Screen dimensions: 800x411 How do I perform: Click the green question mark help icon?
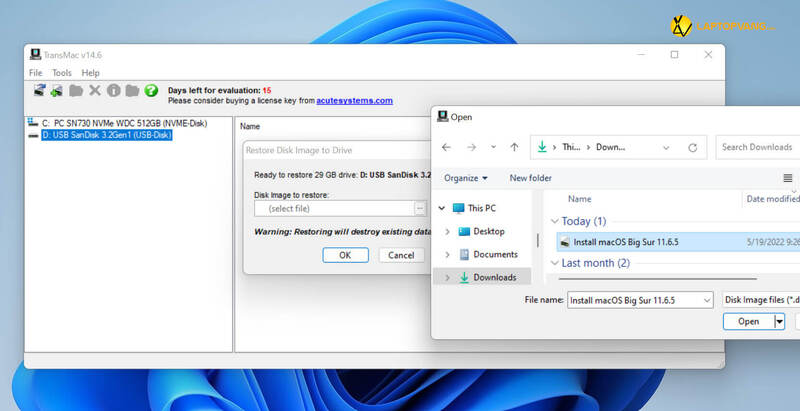click(151, 91)
